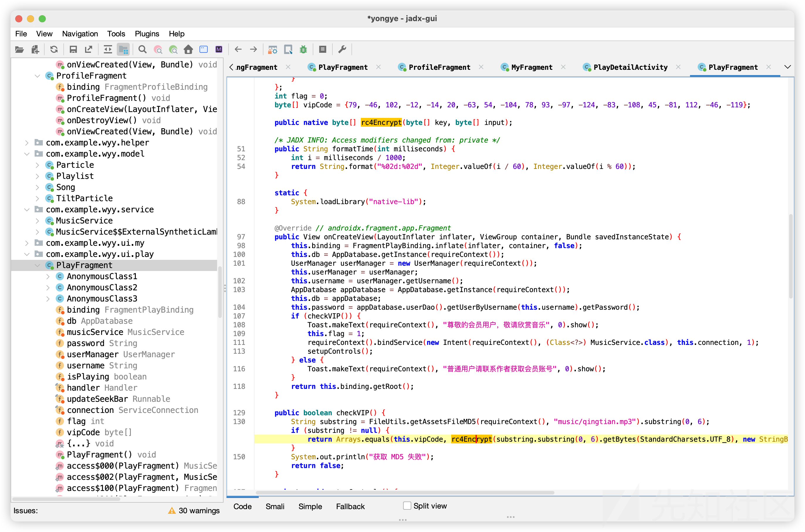Viewport: 805px width, 532px height.
Task: Switch to Smali view tab
Action: pyautogui.click(x=275, y=506)
